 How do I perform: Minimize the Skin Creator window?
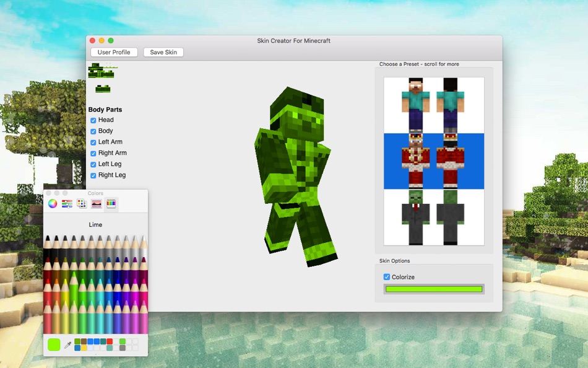pyautogui.click(x=102, y=40)
